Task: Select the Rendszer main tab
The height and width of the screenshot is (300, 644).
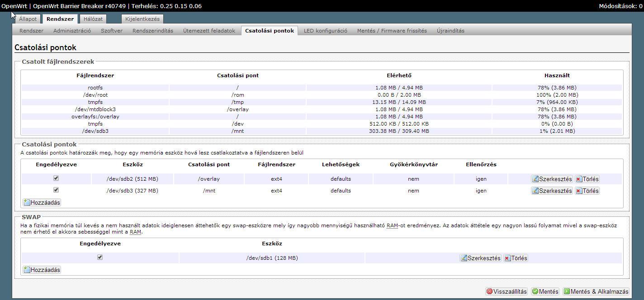Action: [60, 19]
